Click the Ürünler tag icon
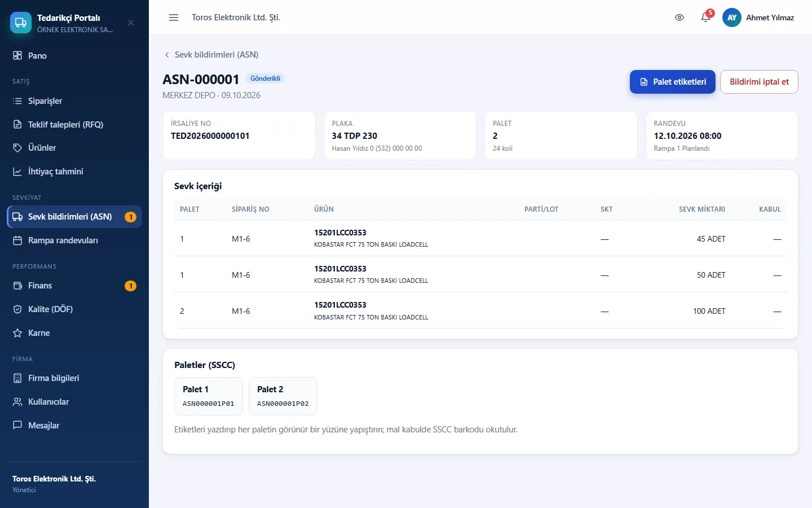812x508 pixels. click(x=17, y=148)
